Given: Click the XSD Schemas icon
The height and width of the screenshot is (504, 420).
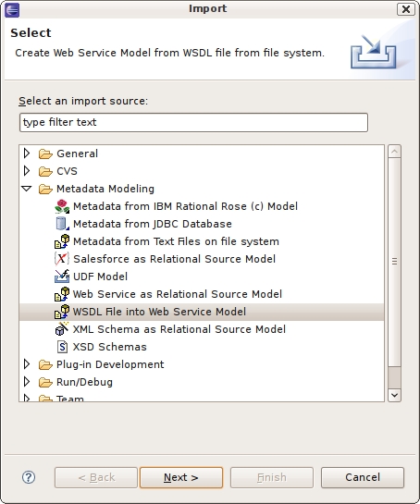Looking at the screenshot, I should 62,347.
